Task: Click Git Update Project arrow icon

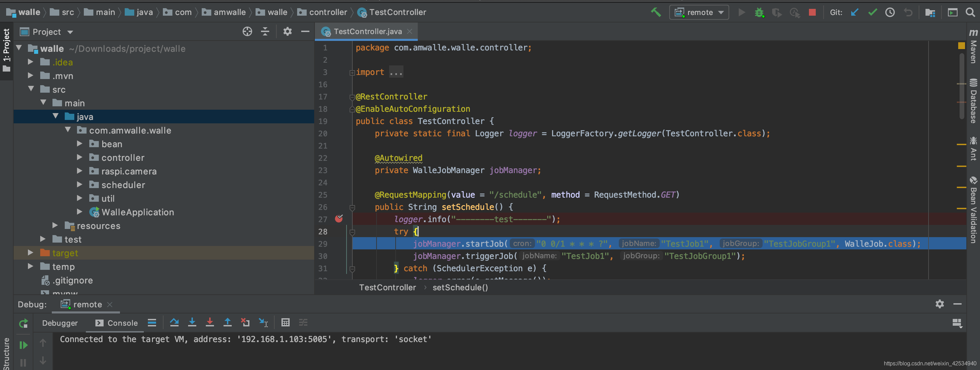Action: (x=855, y=13)
